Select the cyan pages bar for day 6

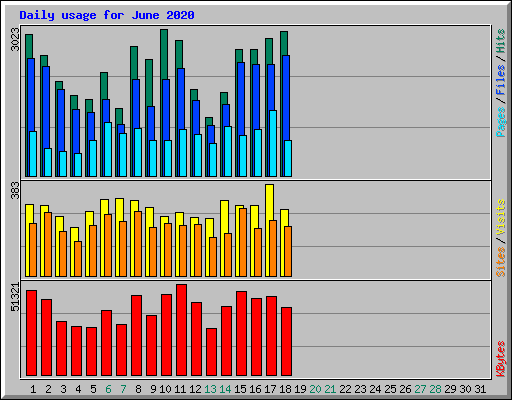pos(108,149)
